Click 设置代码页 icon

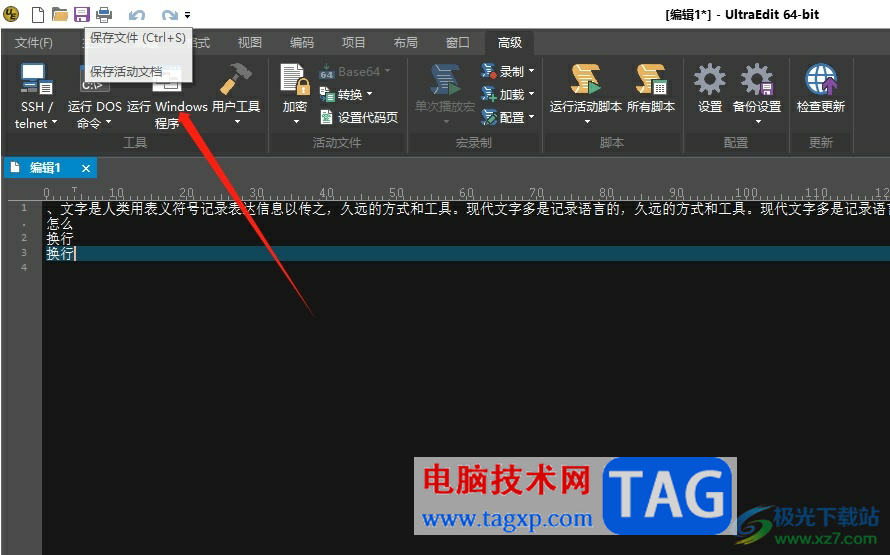pyautogui.click(x=326, y=117)
